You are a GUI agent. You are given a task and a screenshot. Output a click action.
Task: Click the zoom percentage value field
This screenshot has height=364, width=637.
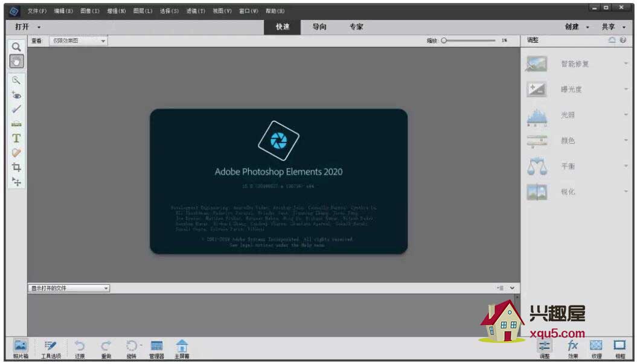click(x=505, y=40)
